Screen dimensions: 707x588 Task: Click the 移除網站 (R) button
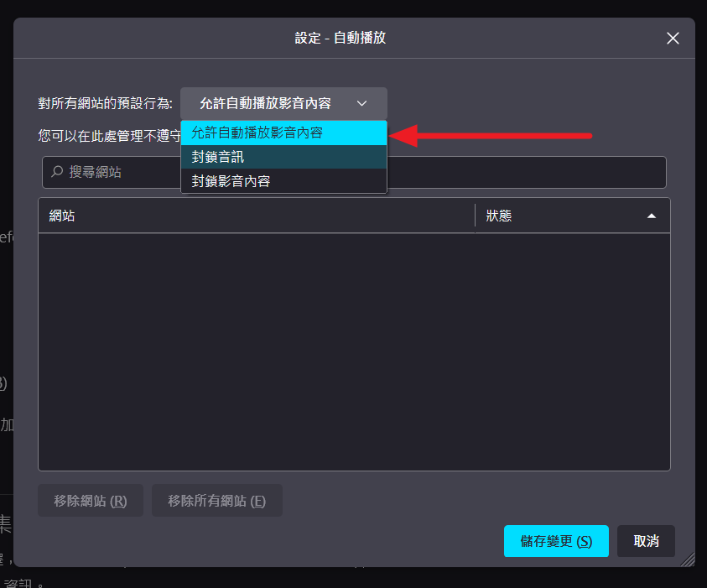click(x=91, y=501)
